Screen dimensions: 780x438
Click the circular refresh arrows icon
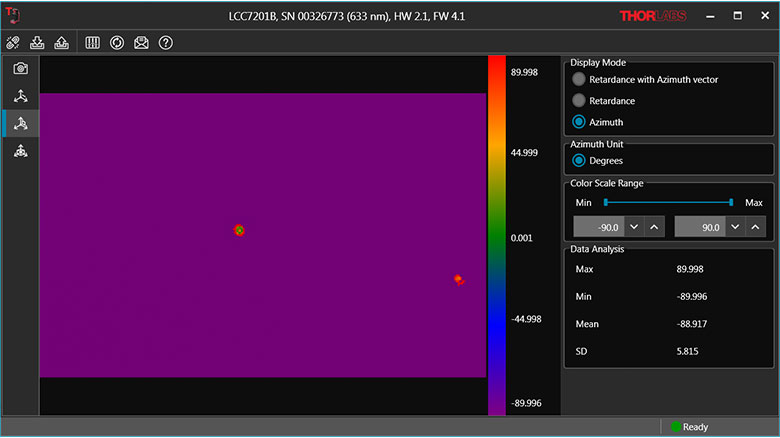click(117, 43)
